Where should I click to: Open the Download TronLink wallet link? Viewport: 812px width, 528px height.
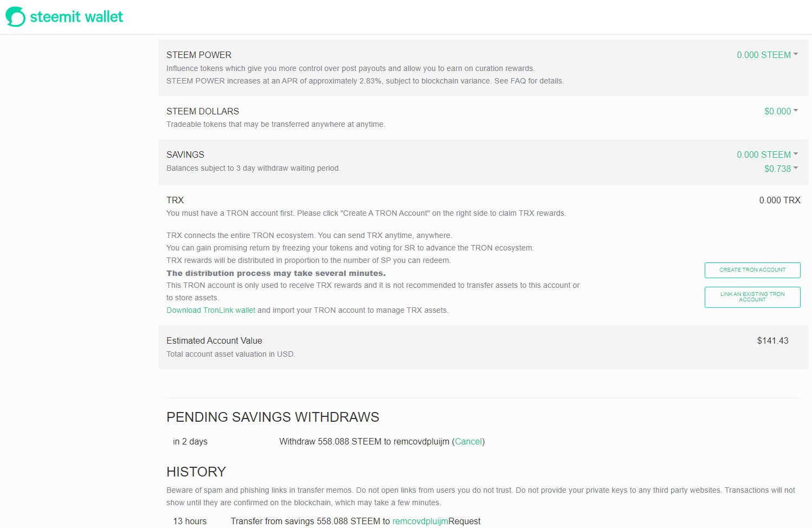tap(210, 310)
